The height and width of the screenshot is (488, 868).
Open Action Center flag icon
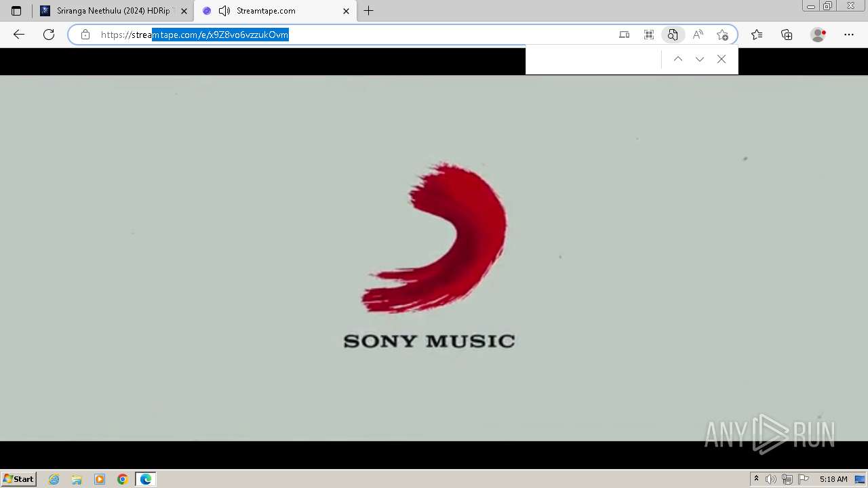[x=804, y=479]
